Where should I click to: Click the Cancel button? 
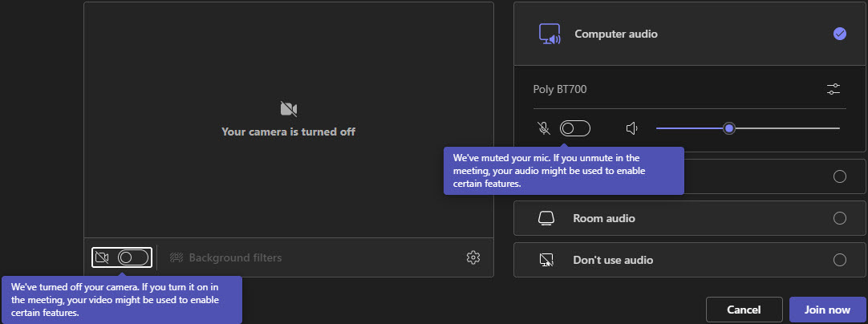coord(744,310)
